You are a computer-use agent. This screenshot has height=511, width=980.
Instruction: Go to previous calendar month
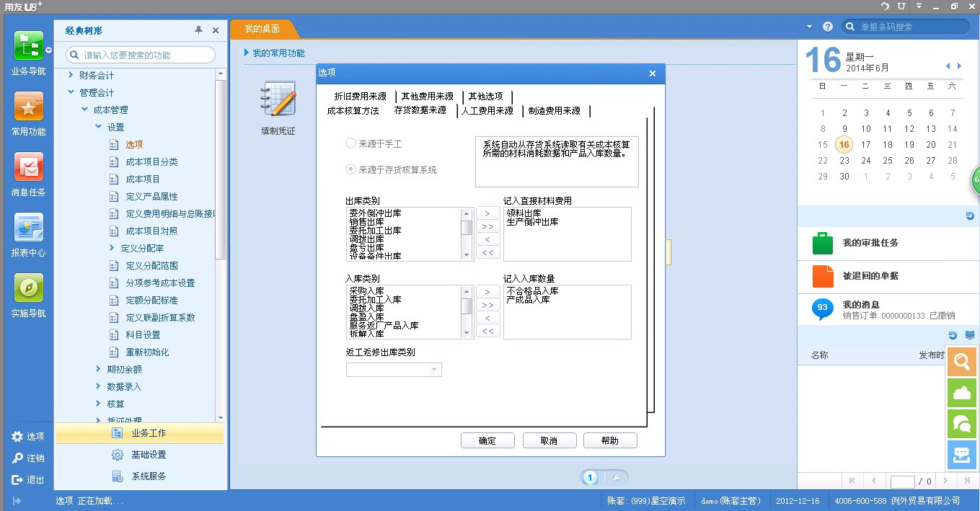pos(948,66)
